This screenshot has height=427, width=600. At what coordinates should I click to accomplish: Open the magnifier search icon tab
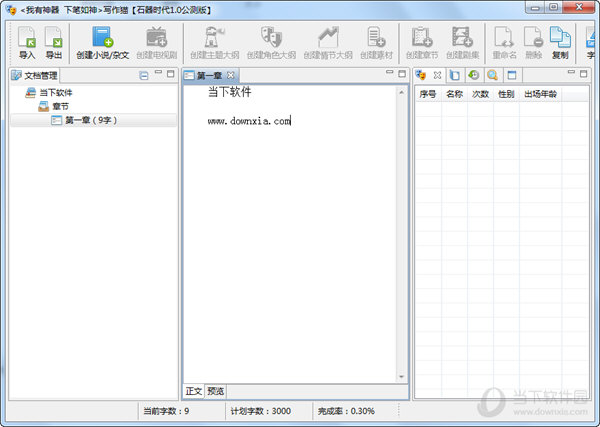pyautogui.click(x=492, y=75)
